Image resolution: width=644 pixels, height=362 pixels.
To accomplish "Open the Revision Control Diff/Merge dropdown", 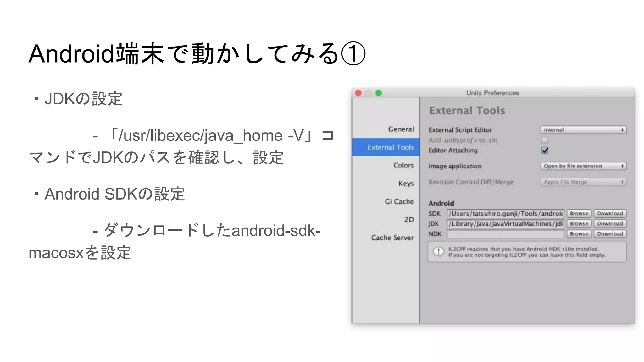I will (583, 182).
